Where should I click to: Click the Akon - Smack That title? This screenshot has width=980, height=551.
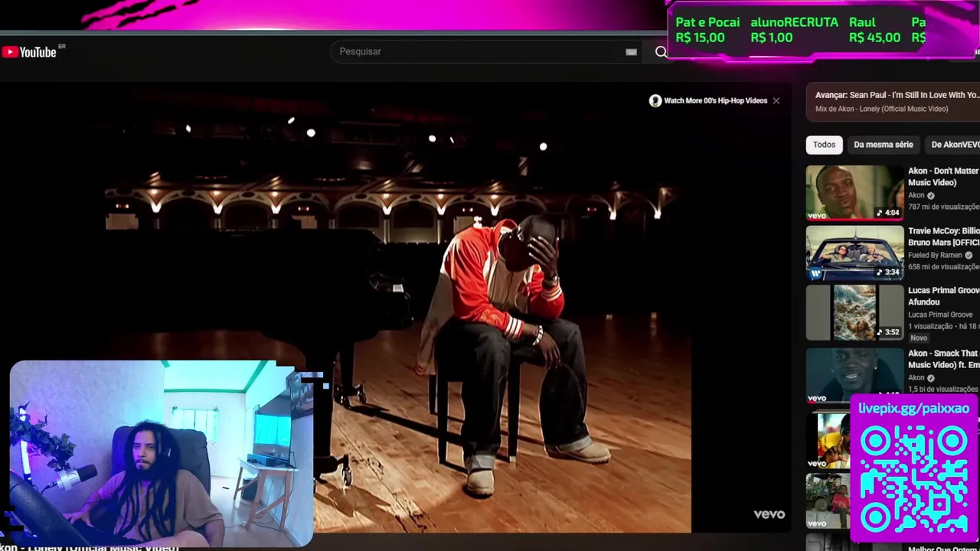pos(943,359)
